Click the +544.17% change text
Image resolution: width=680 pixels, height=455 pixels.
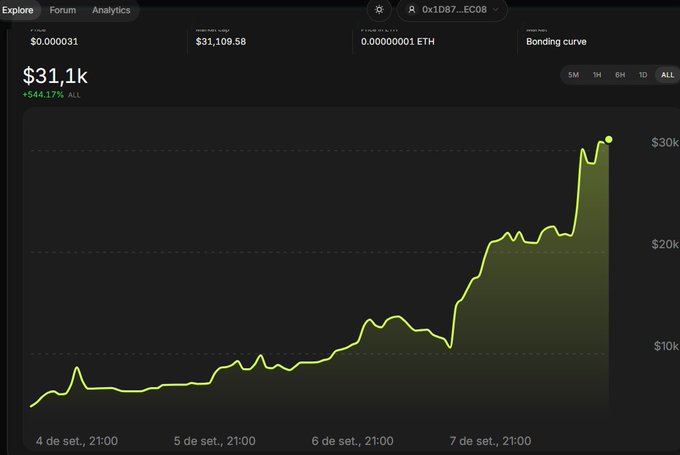pos(43,95)
